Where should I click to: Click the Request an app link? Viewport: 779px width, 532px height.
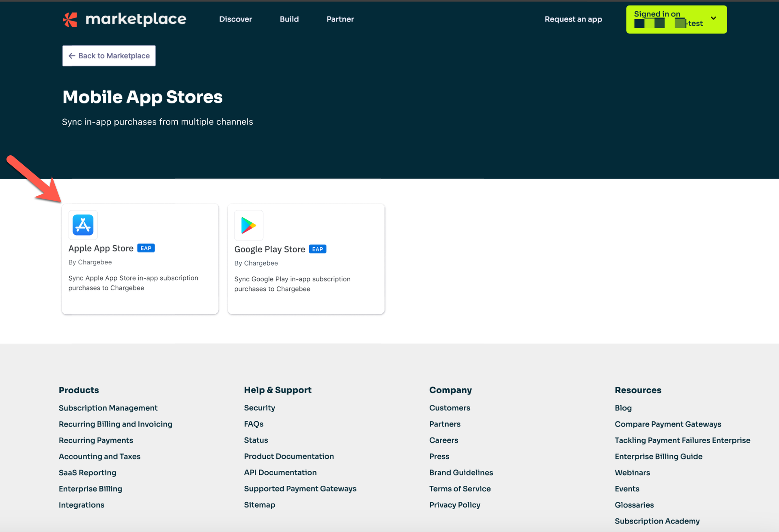click(x=573, y=19)
